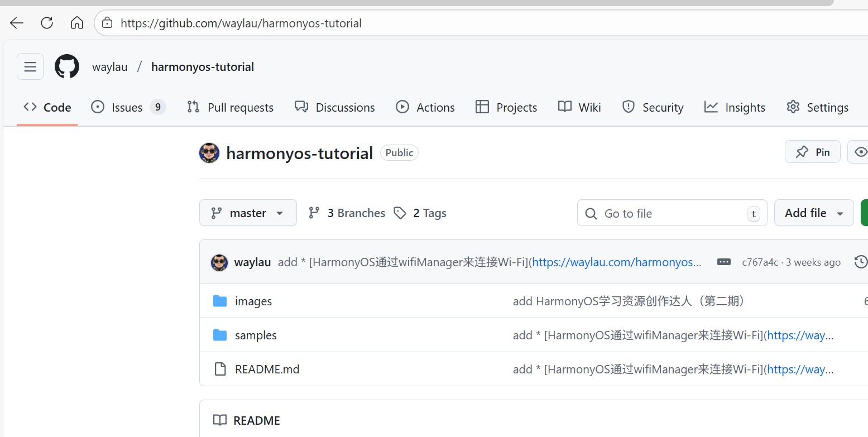The height and width of the screenshot is (437, 868).
Task: Switch to the Issues tab
Action: click(x=127, y=107)
